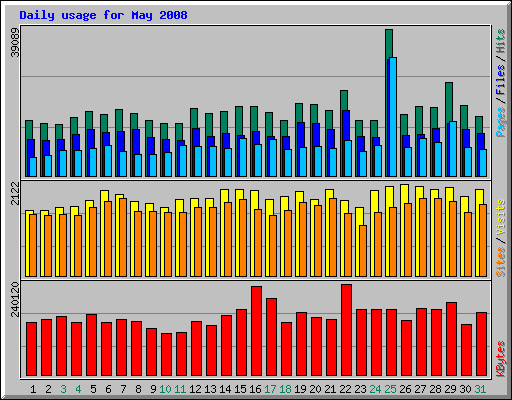Screen dimensions: 512x400
Task: Click the red KBytes bar for day 29
Action: point(451,339)
